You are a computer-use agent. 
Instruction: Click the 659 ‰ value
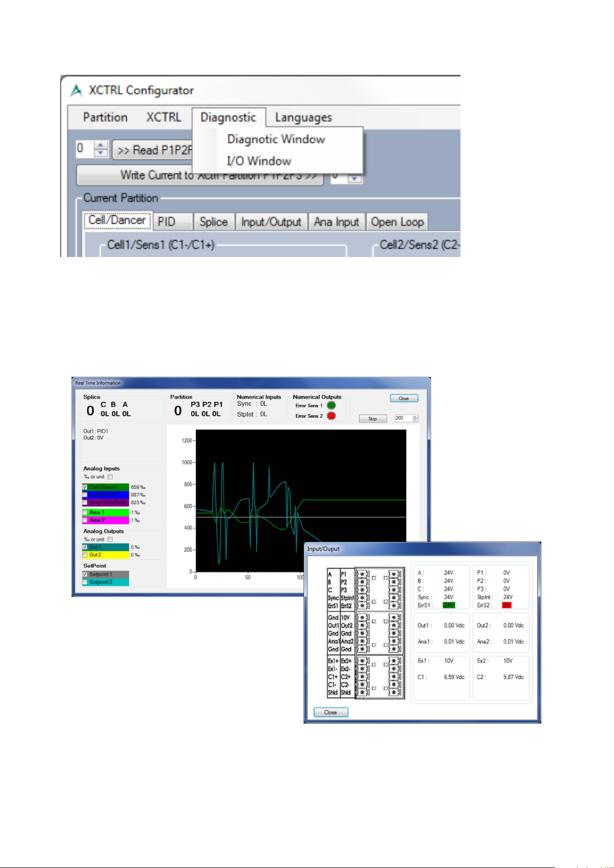(138, 487)
